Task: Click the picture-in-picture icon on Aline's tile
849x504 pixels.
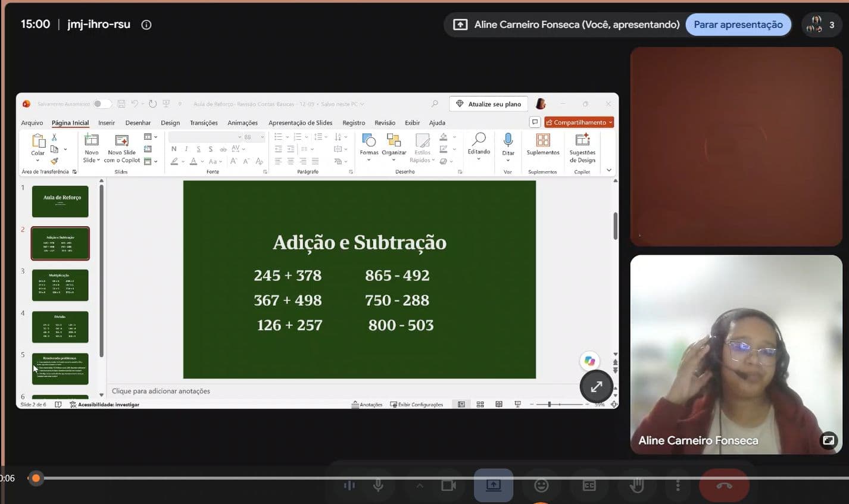Action: [x=828, y=440]
